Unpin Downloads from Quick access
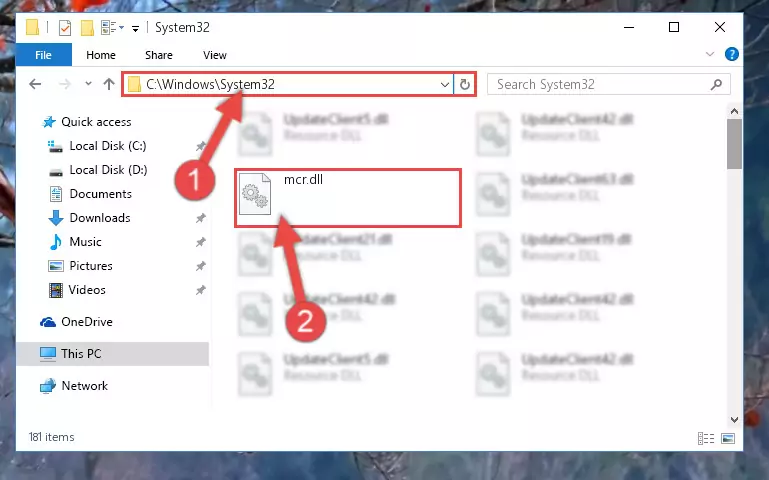Viewport: 769px width, 480px height. coord(201,218)
